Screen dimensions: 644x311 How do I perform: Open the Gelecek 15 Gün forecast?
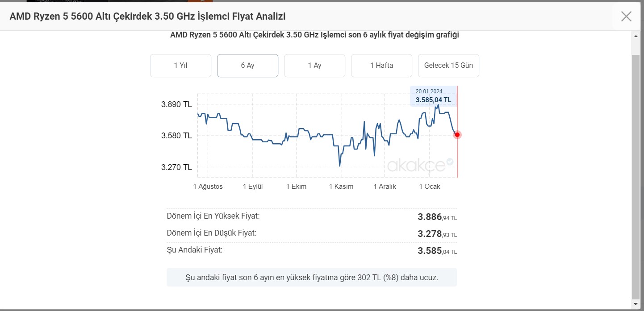(448, 66)
